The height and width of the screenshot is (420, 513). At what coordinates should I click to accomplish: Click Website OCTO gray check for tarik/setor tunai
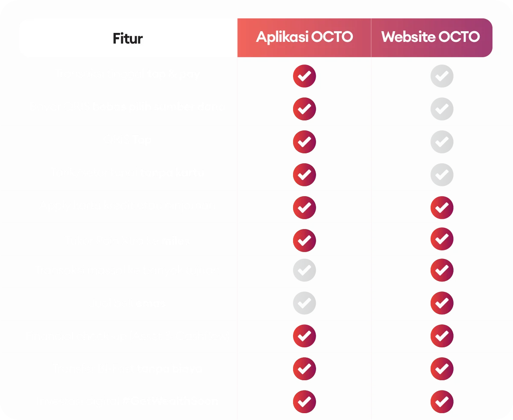[442, 175]
